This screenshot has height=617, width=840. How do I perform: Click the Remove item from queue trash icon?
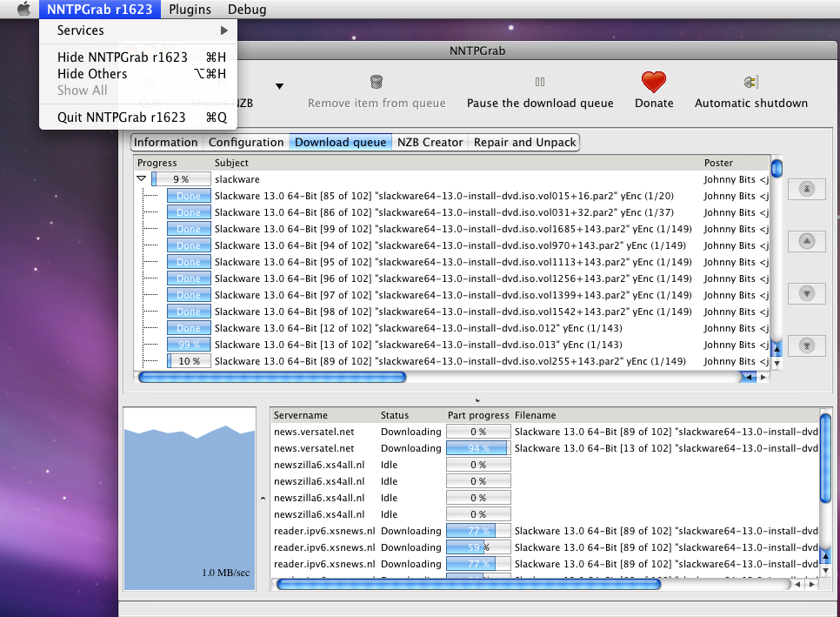pyautogui.click(x=377, y=83)
